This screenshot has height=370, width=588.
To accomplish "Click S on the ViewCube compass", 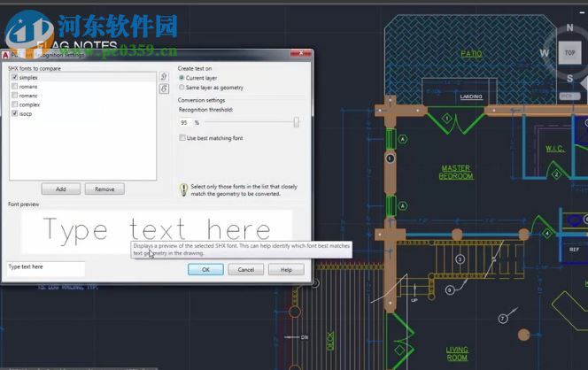I will pos(569,79).
